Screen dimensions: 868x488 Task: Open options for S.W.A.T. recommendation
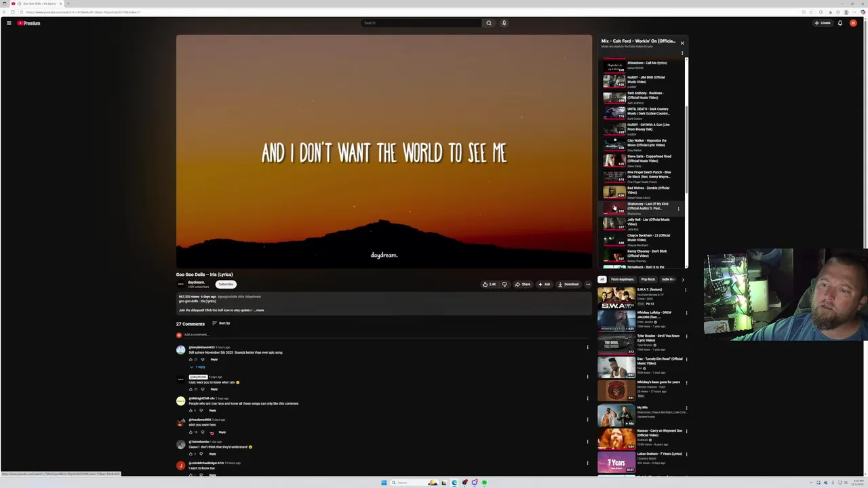coord(686,290)
